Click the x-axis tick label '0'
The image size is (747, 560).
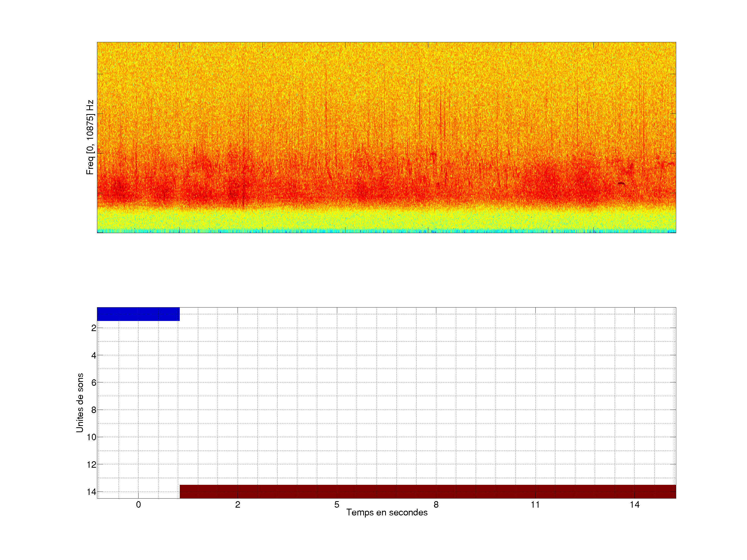139,505
